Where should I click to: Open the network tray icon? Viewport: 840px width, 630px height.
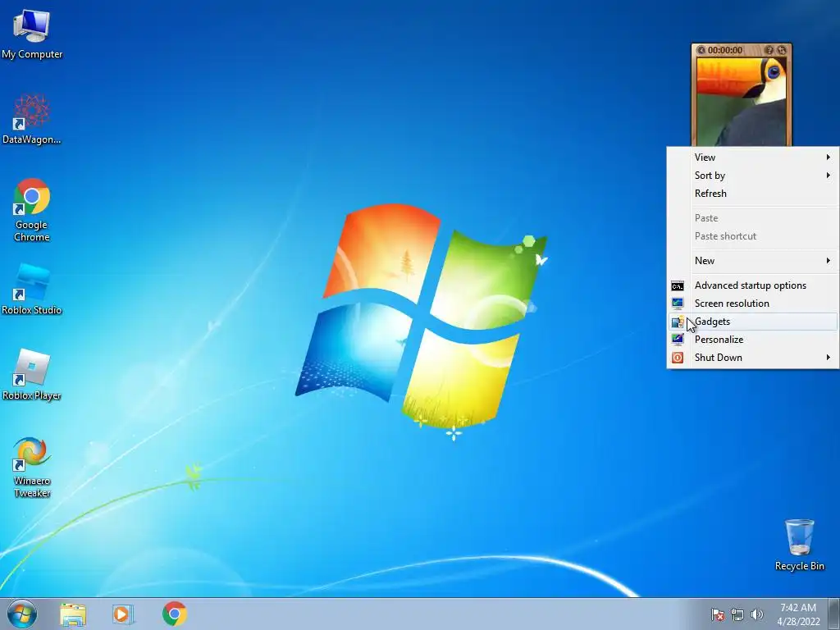[x=737, y=614]
